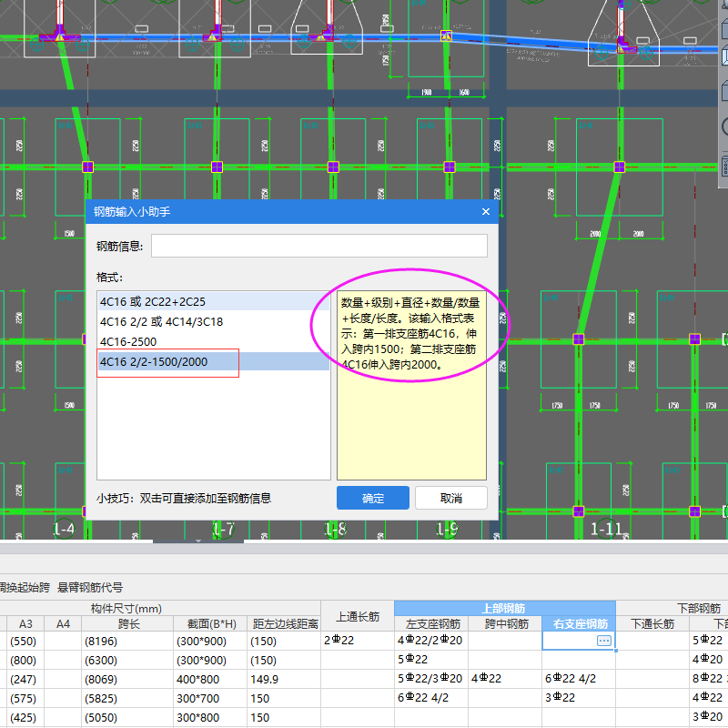Select format '4C16 或 2C22+2C25'
This screenshot has width=728, height=728.
[213, 302]
